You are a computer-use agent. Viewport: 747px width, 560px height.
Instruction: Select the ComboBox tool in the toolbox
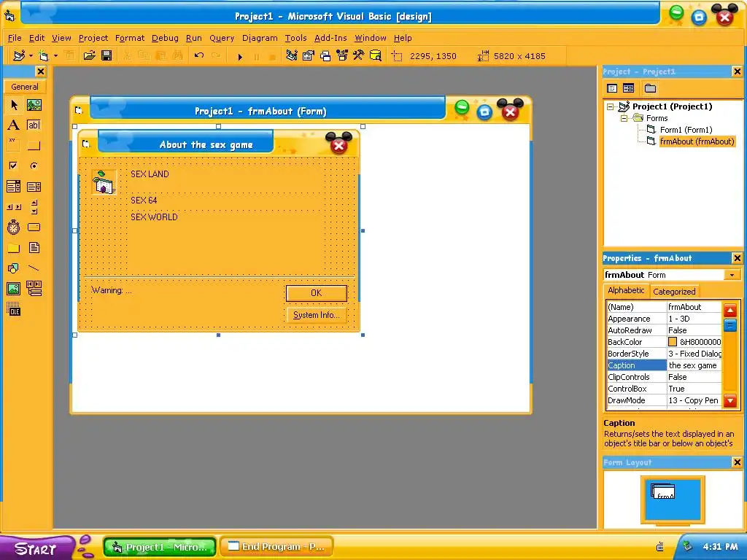[14, 186]
